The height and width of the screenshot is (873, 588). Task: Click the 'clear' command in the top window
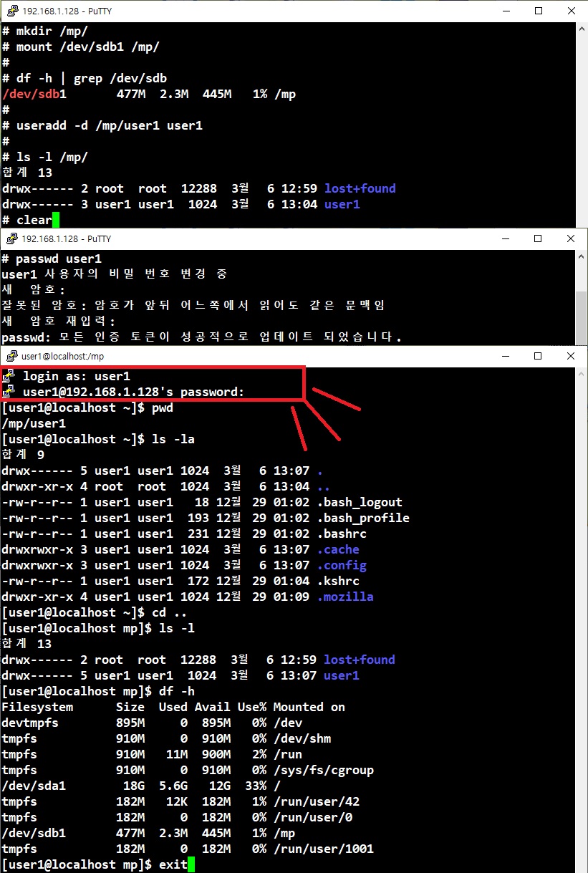coord(34,221)
